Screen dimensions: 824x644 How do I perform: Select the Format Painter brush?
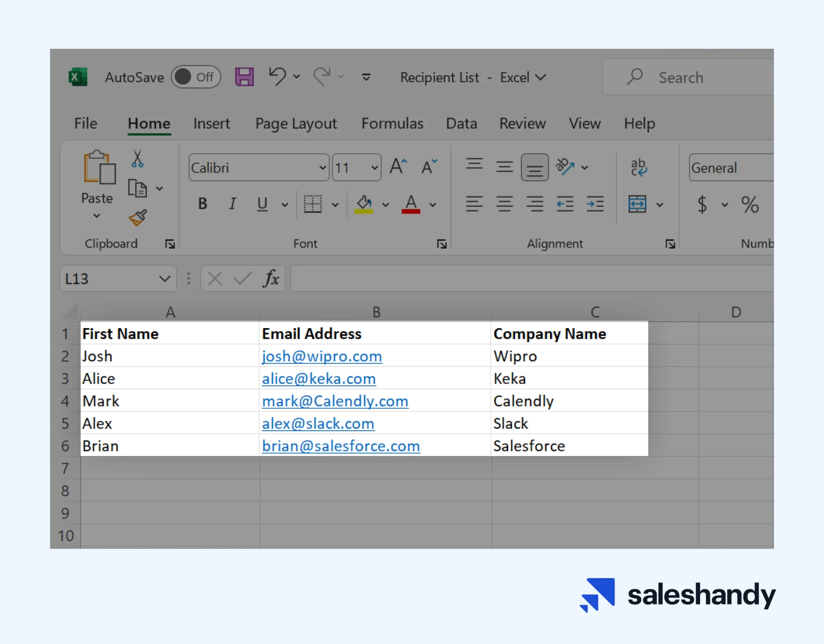coord(138,218)
